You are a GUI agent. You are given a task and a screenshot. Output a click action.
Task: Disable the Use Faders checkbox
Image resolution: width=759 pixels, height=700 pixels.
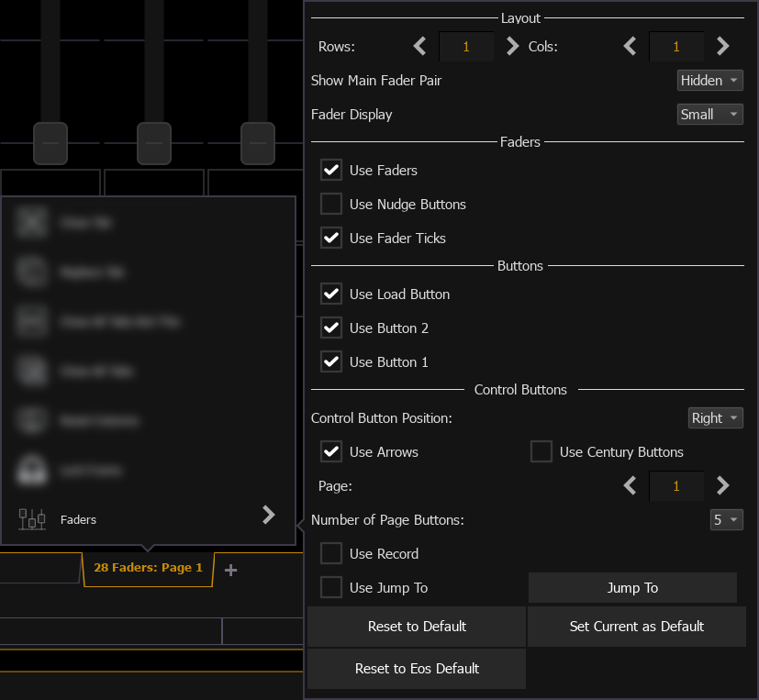click(x=331, y=170)
